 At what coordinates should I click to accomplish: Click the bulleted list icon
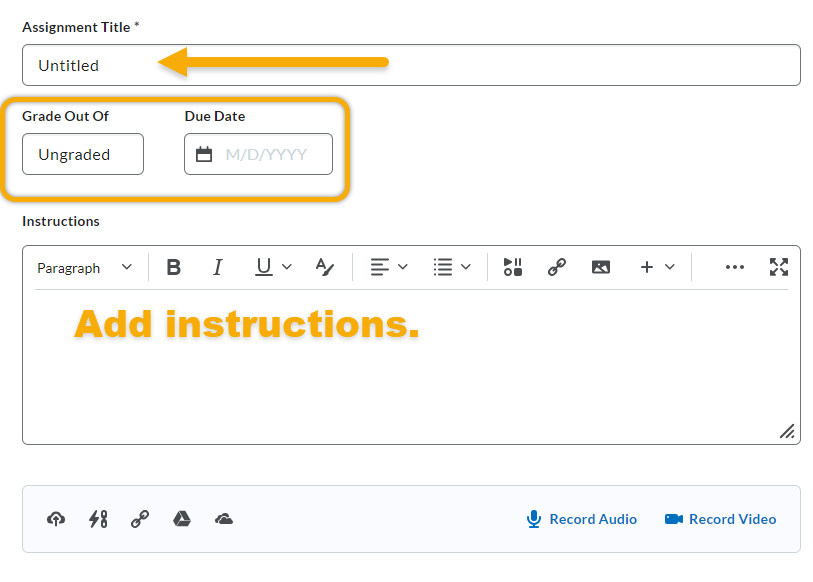pos(443,267)
